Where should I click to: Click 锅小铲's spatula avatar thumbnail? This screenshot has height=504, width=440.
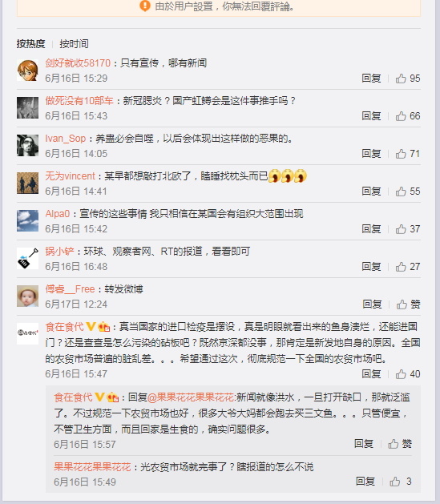(27, 259)
